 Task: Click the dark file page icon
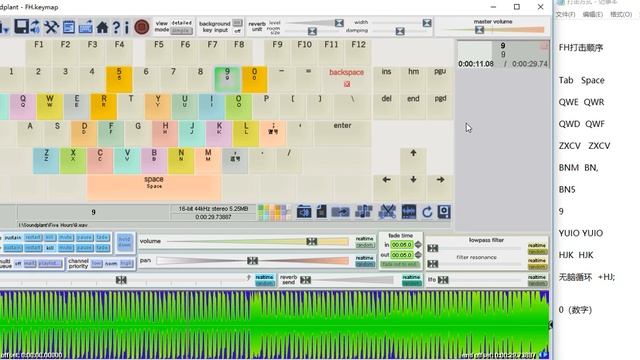[x=322, y=212]
